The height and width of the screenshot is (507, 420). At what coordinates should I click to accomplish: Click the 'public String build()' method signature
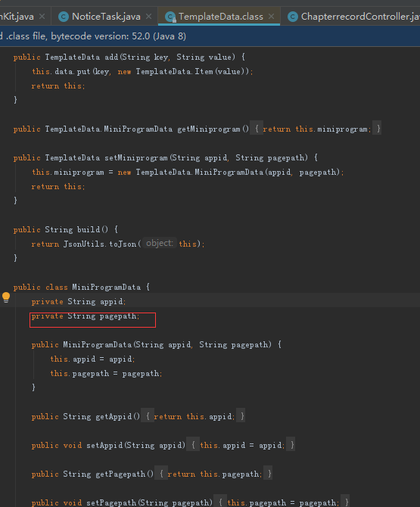click(x=61, y=229)
